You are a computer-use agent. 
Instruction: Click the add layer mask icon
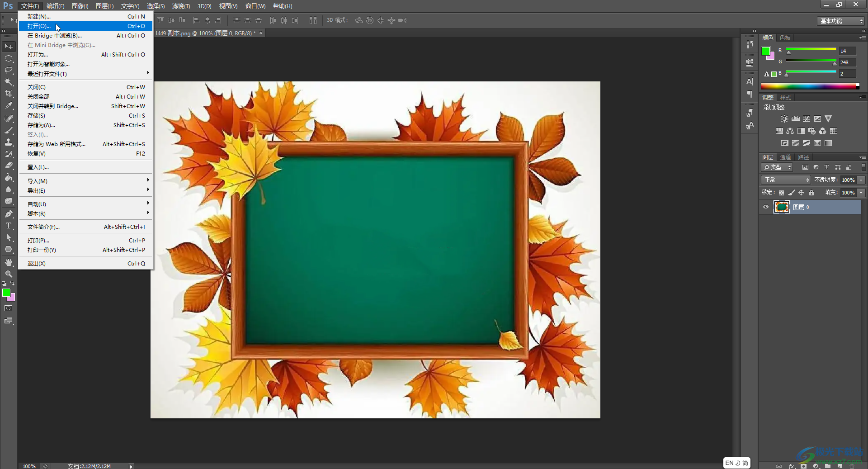803,466
